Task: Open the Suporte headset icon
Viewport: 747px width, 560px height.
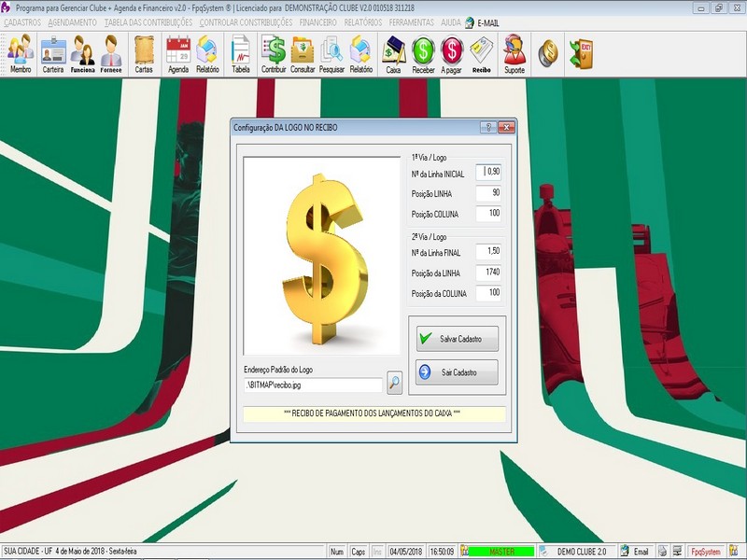Action: tap(514, 54)
